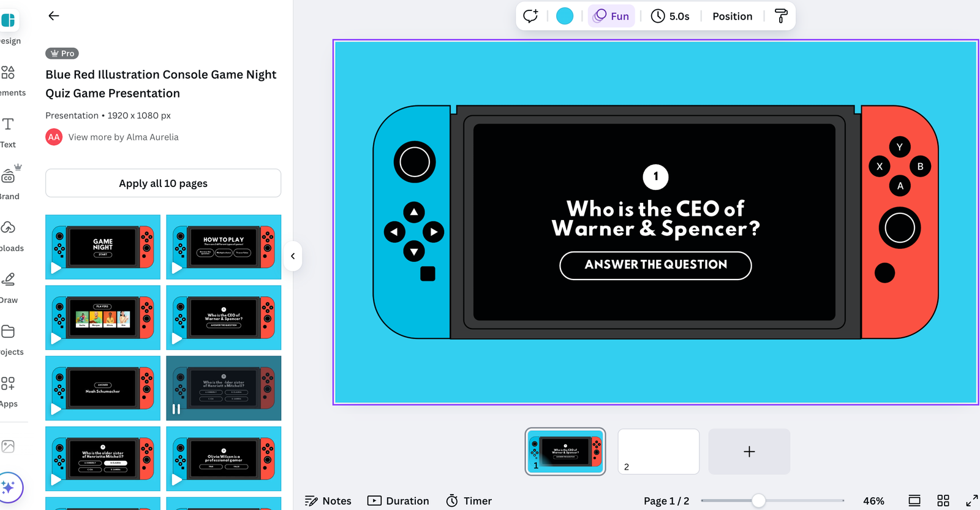Screen dimensions: 980x510
Task: Select the ANSWER THE QUESTION button on canvas
Action: [x=655, y=265]
